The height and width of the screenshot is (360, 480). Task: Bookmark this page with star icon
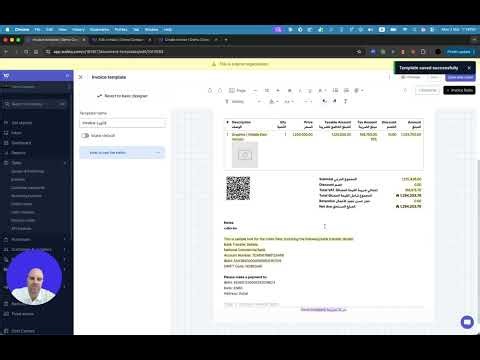(x=359, y=52)
